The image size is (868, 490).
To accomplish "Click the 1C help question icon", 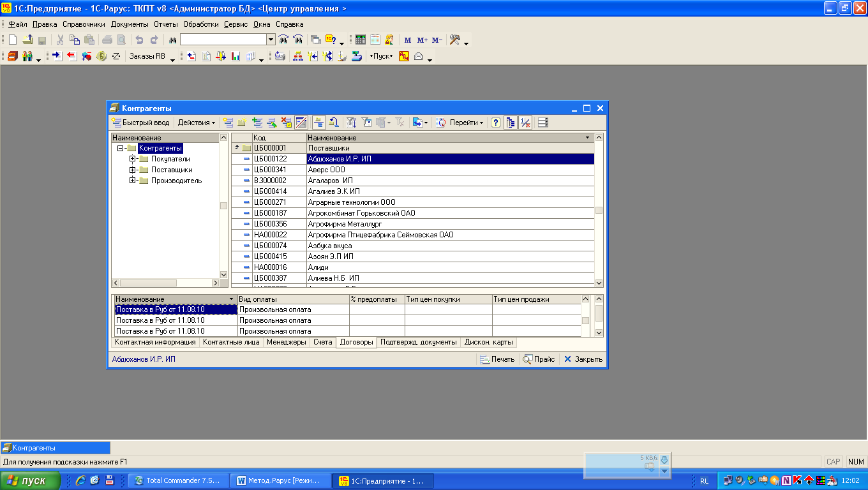I will (x=330, y=40).
